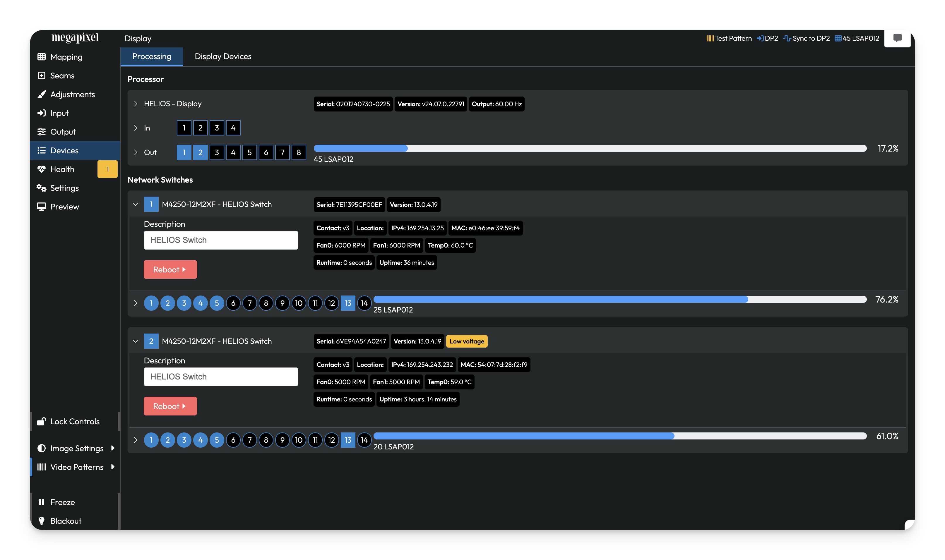The height and width of the screenshot is (560, 945).
Task: Click the 45 LSAP012 tile count icon
Action: [x=838, y=38]
